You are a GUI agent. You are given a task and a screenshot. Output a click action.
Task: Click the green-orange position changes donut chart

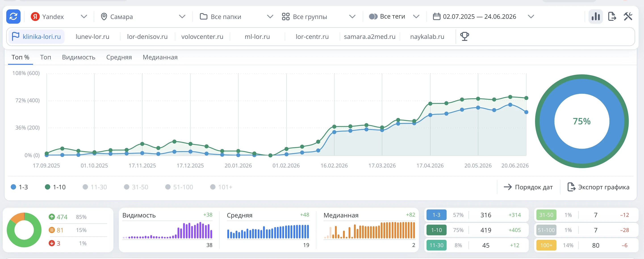(24, 230)
